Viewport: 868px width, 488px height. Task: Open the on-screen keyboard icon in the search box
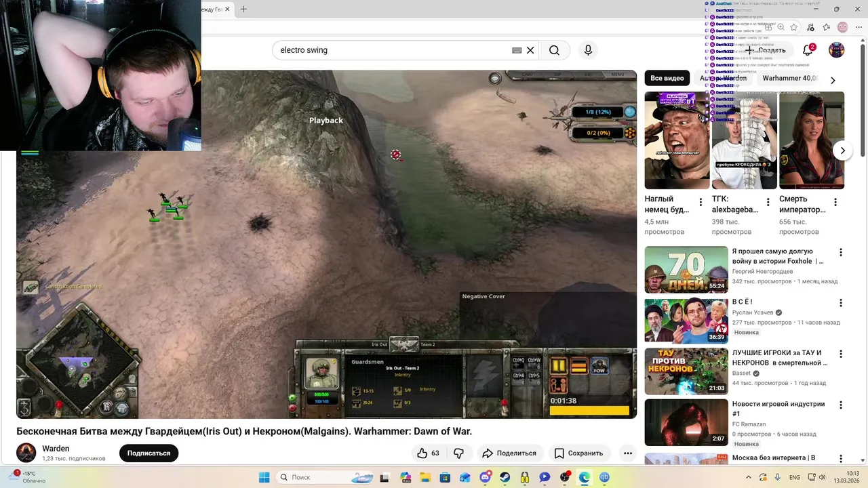point(517,50)
